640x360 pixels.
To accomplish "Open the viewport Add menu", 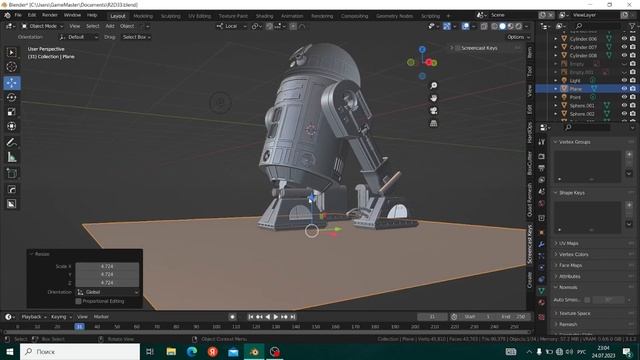I will (x=110, y=26).
